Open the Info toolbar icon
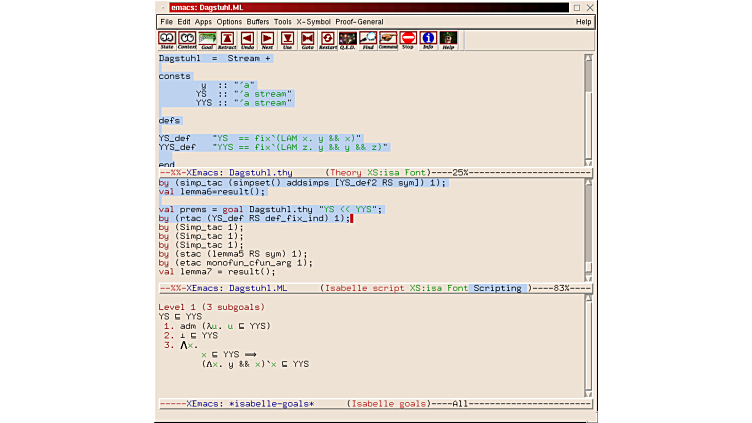Screen dimensions: 752x423 (x=428, y=39)
